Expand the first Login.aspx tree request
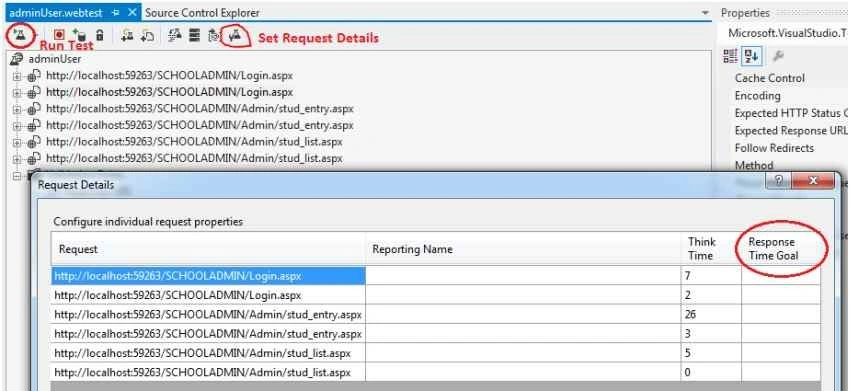This screenshot has width=850, height=391. [17, 76]
